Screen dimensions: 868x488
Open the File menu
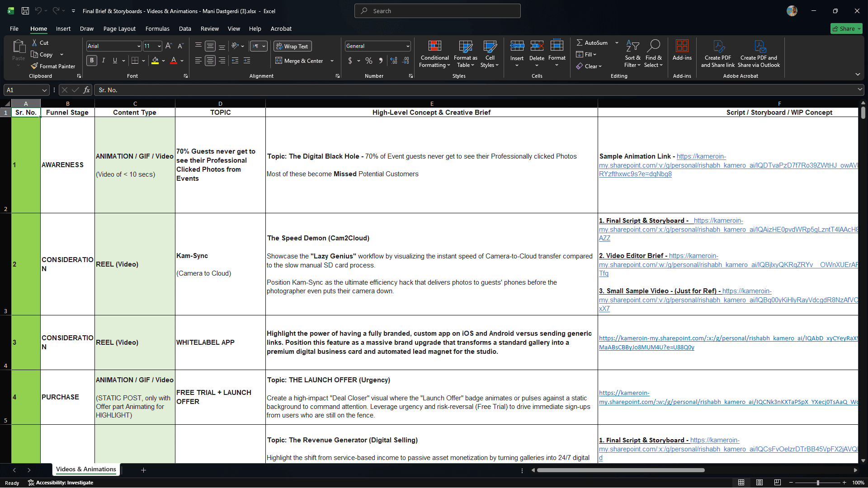(x=14, y=28)
